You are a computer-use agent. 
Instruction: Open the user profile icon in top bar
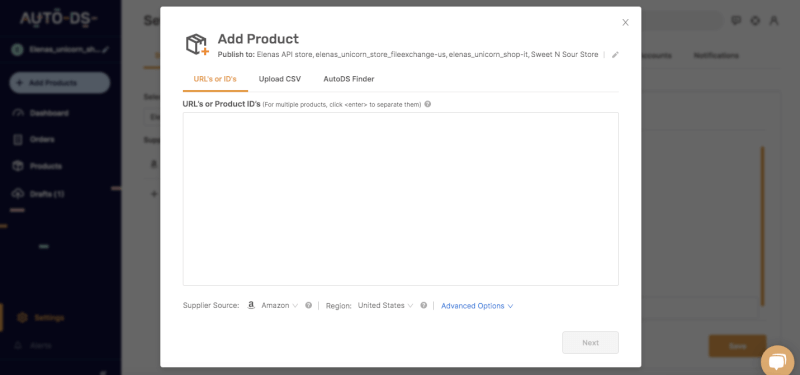click(x=774, y=21)
